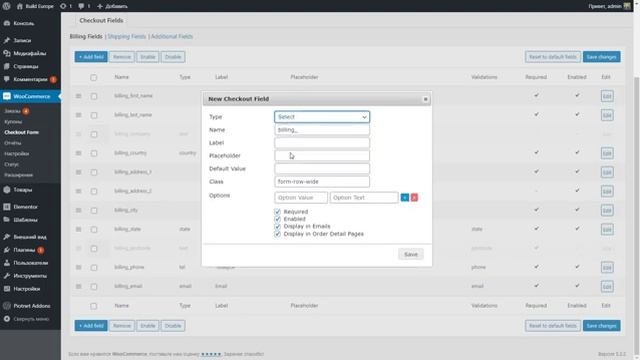640x360 pixels.
Task: Click the red remove option button
Action: click(414, 198)
